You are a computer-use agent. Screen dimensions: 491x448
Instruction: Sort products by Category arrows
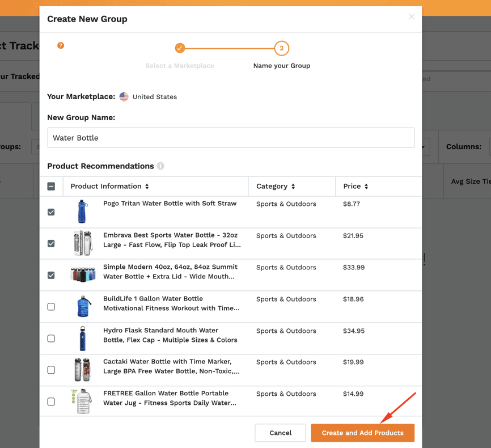click(293, 187)
